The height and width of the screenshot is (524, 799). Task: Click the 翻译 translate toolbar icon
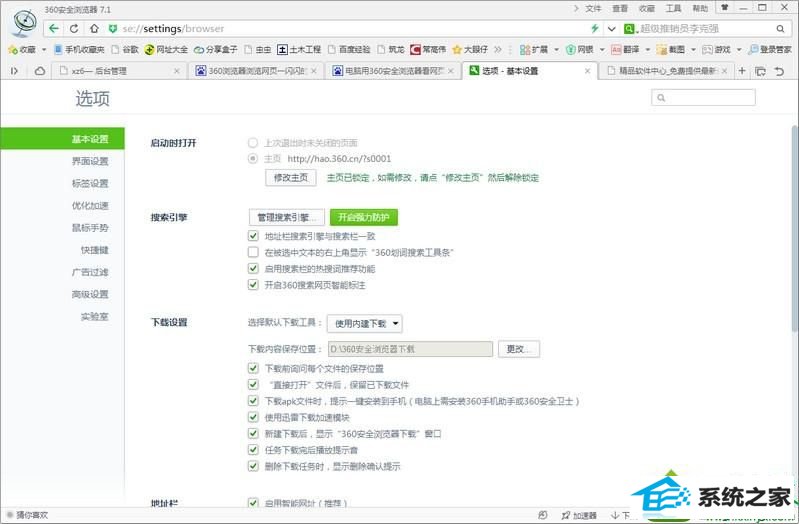(x=625, y=49)
